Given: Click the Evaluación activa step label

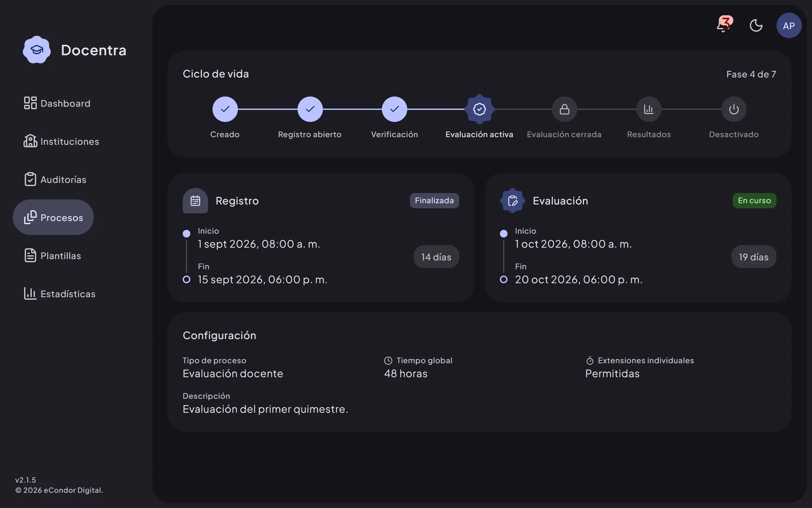Looking at the screenshot, I should [479, 134].
